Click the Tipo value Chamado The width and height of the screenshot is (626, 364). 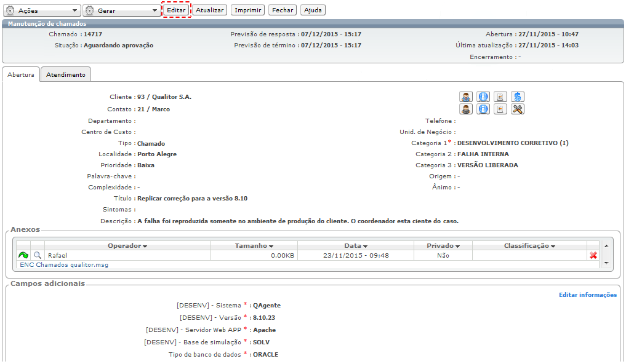pyautogui.click(x=151, y=143)
